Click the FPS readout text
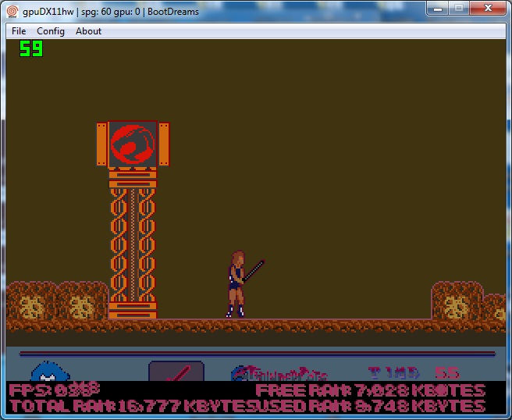 (x=54, y=390)
